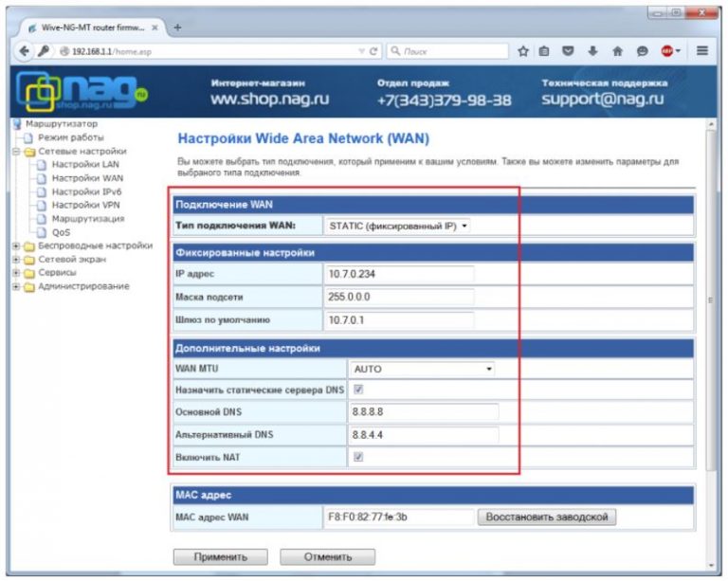Click the Основной DNS field 8.8.8.8
This screenshot has height=581, width=728.
point(424,411)
